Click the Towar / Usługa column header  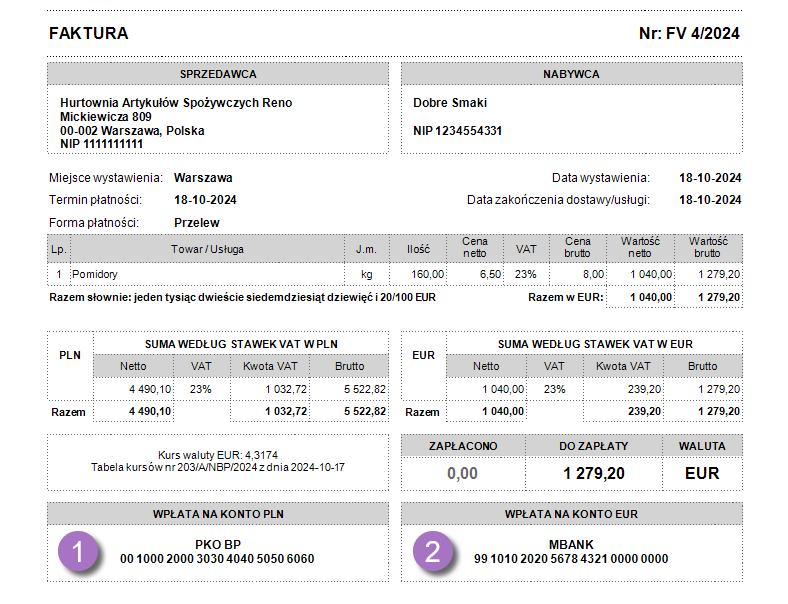point(207,249)
